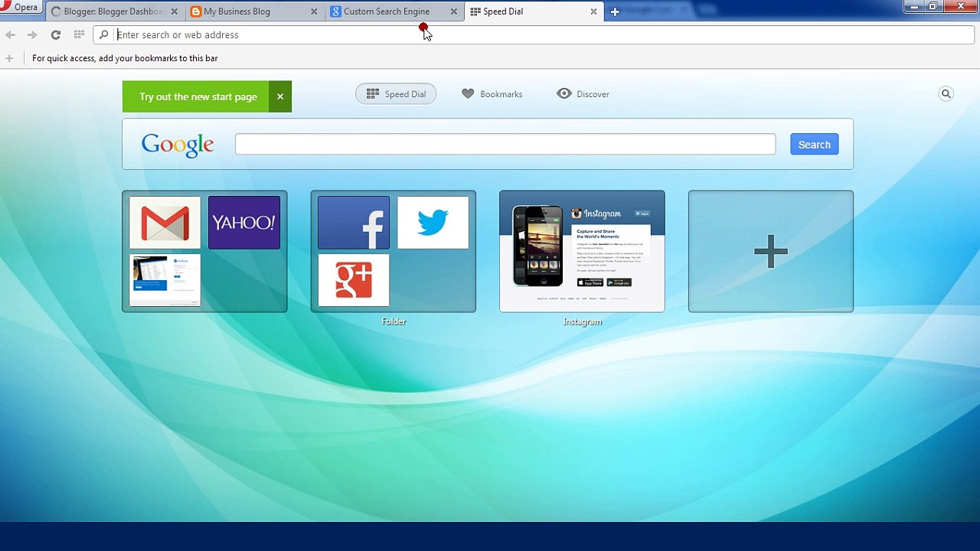Close the Blogger Dashboard tab
Screen dimensions: 980x551
pyautogui.click(x=174, y=11)
